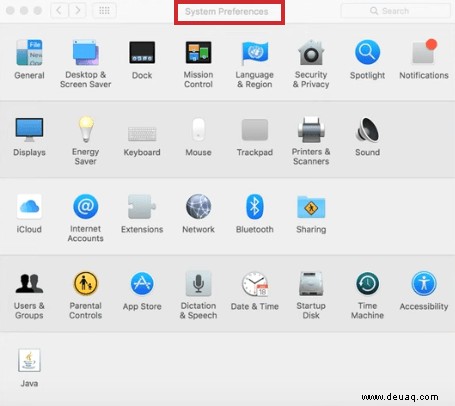Close the System Preferences window
Image resolution: width=455 pixels, height=406 pixels.
coord(10,11)
